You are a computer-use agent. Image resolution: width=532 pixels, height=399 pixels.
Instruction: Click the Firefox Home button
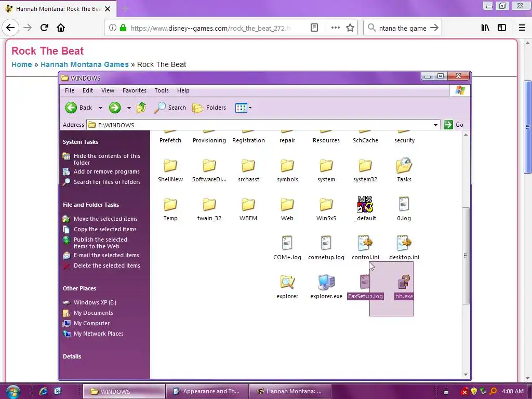point(61,28)
